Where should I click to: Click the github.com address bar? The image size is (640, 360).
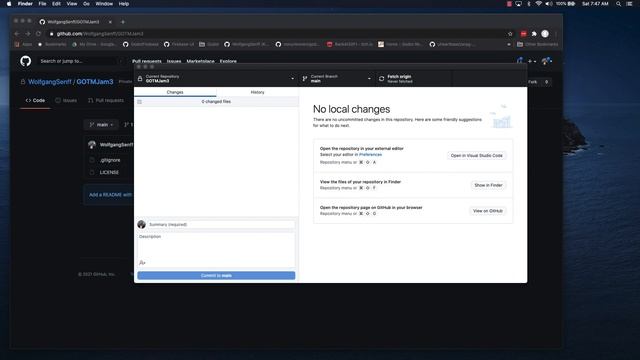(x=278, y=34)
